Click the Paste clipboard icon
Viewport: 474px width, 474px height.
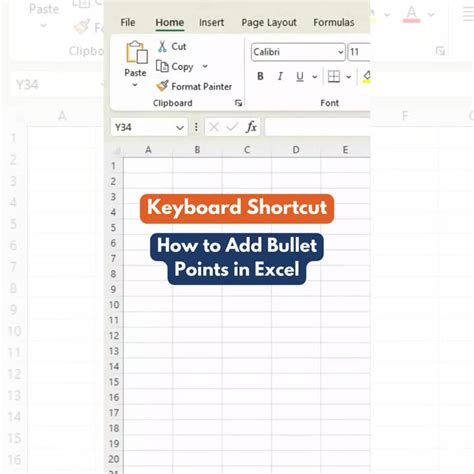pyautogui.click(x=137, y=52)
